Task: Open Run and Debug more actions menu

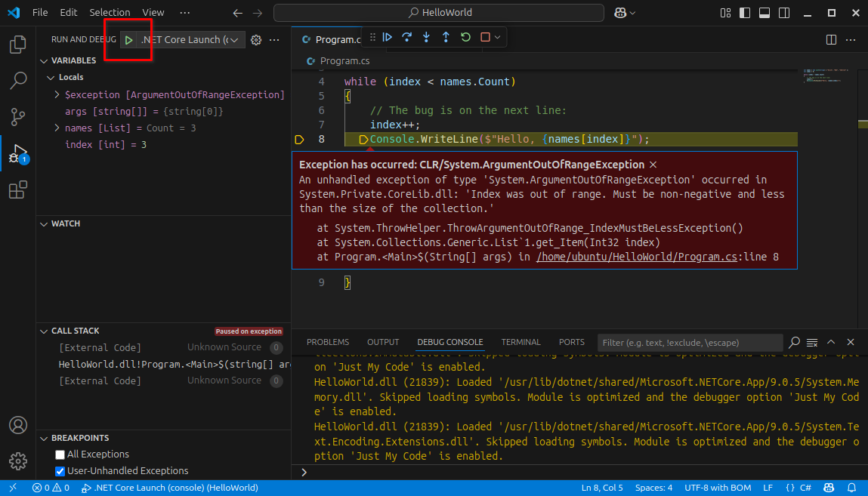Action: point(274,40)
